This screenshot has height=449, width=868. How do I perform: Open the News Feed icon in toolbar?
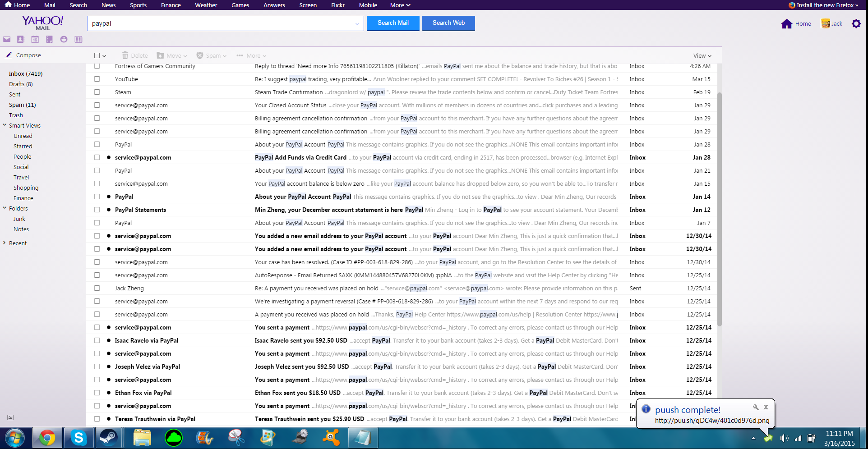[78, 40]
